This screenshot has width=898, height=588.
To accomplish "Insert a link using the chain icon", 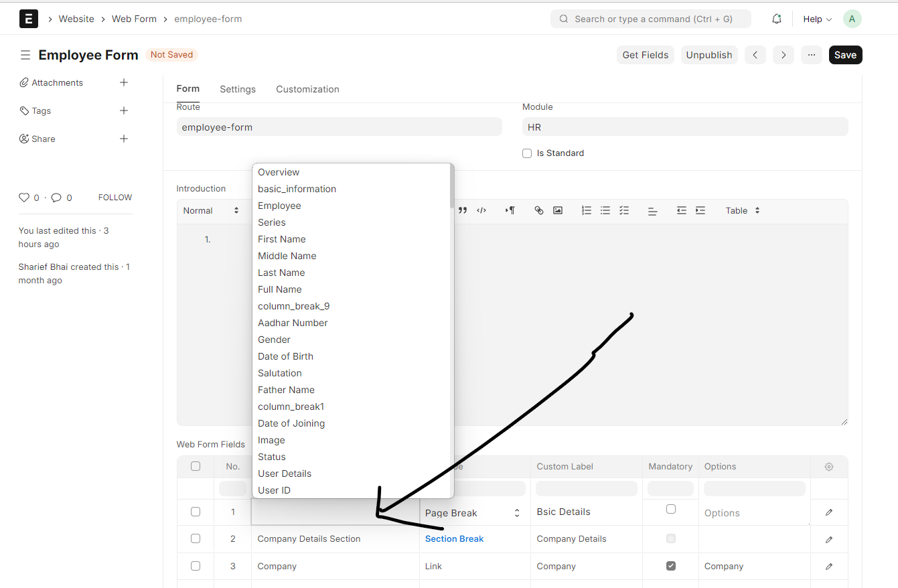I will coord(538,210).
